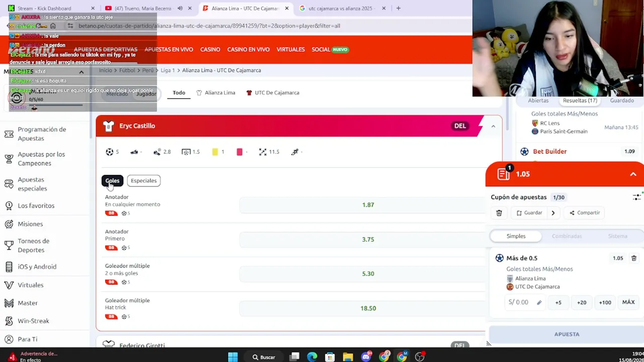Viewport: 644px width, 362px height.
Task: Edit the stake amount with the pencil icon
Action: [x=539, y=303]
